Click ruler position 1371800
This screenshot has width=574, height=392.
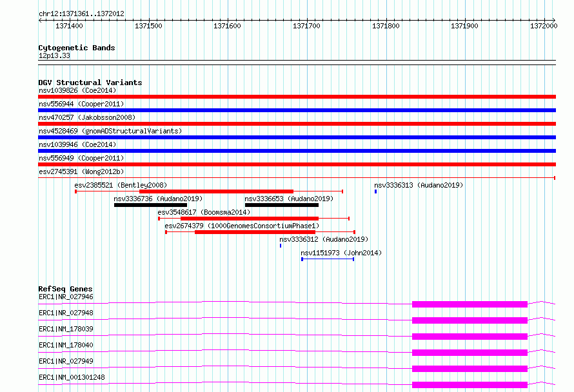[386, 26]
